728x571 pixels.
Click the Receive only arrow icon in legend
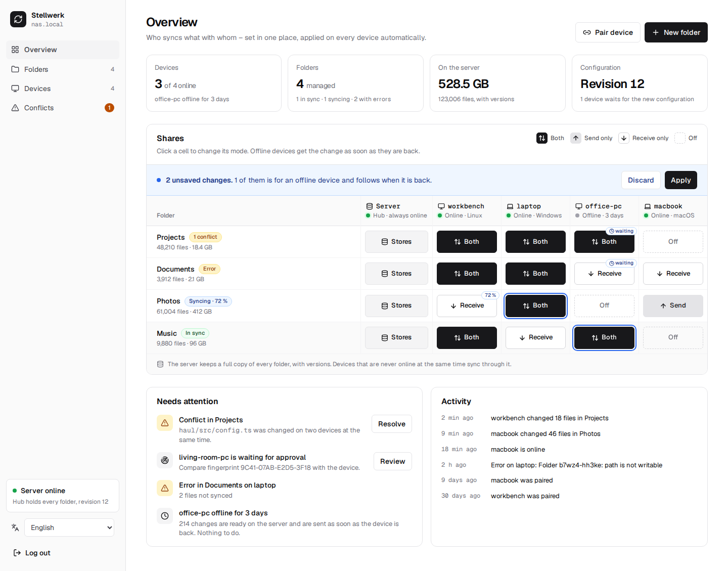point(624,138)
